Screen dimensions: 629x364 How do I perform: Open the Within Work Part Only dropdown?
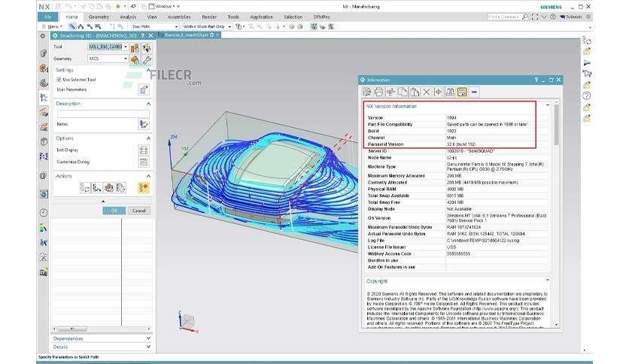pyautogui.click(x=207, y=26)
